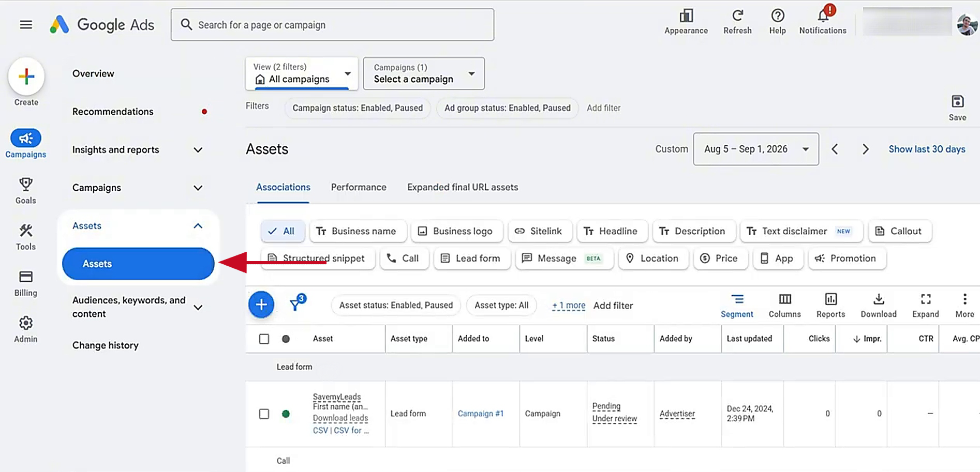Switch to Expanded final URL assets tab

[x=463, y=187]
